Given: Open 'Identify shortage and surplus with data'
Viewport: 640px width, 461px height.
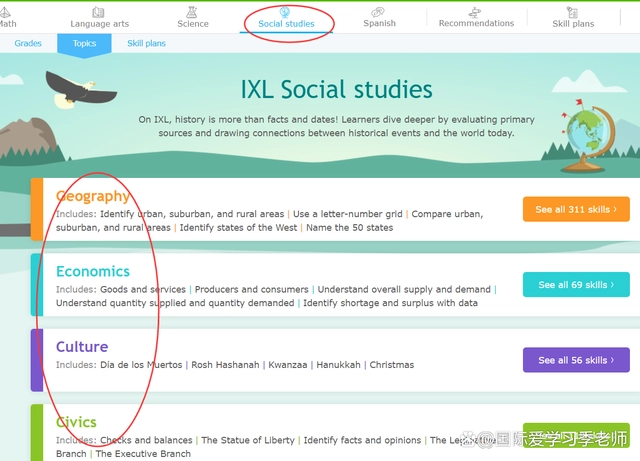Looking at the screenshot, I should click(390, 303).
